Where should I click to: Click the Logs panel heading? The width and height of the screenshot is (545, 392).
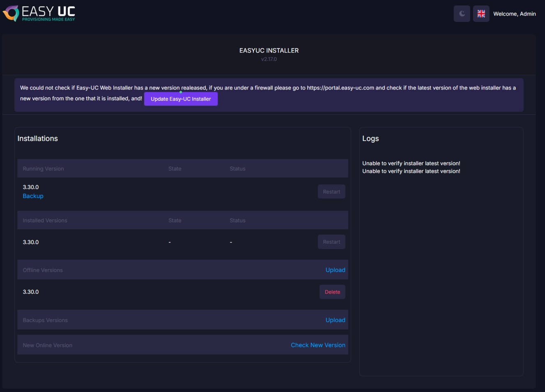pyautogui.click(x=370, y=138)
